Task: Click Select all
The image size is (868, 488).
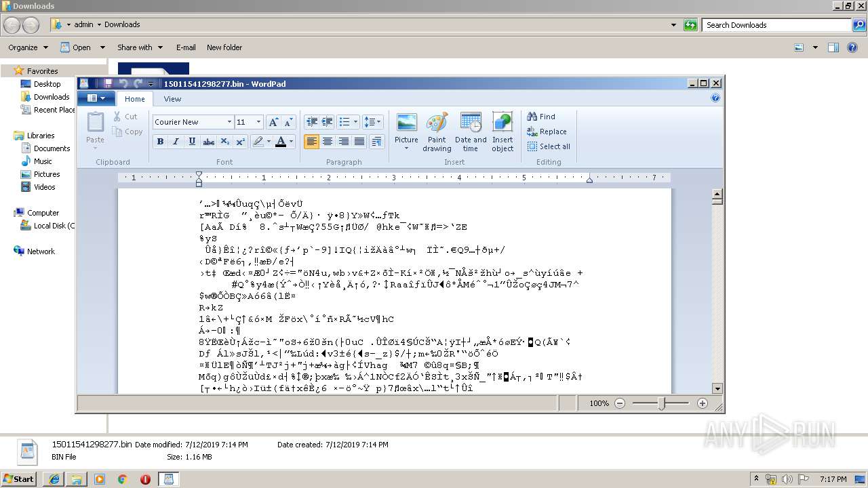Action: click(x=549, y=146)
